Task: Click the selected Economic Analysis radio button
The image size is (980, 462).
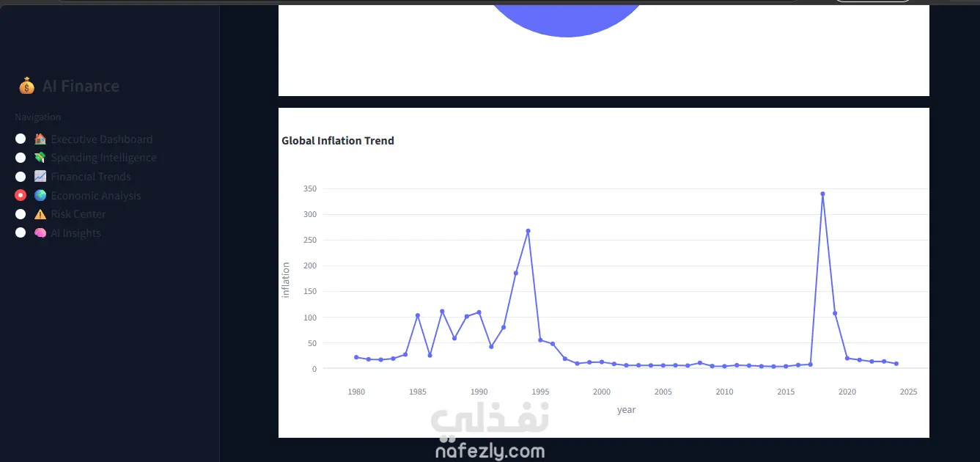Action: (x=21, y=195)
